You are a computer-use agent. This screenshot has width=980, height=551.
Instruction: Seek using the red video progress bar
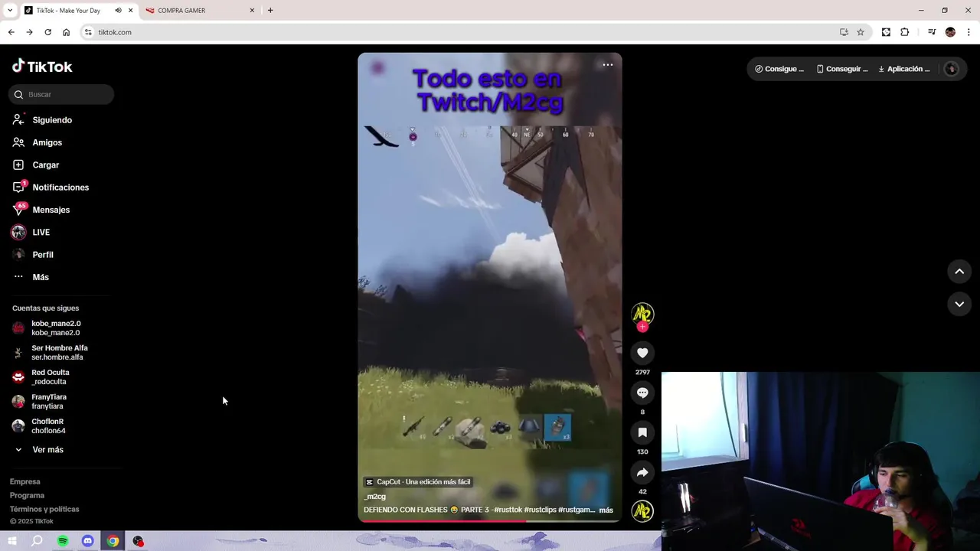point(489,520)
